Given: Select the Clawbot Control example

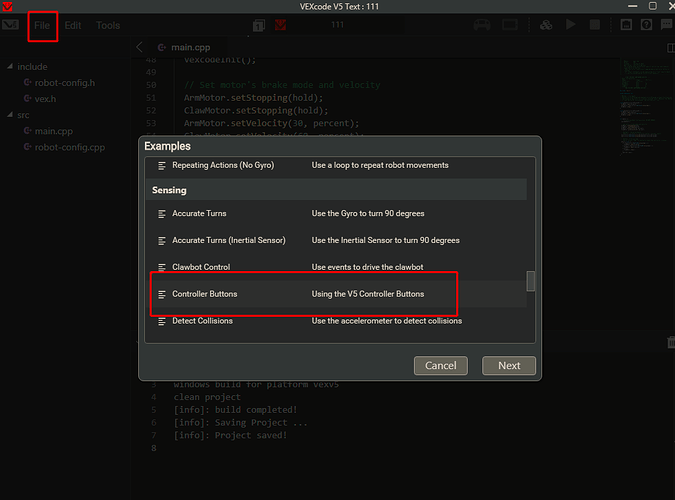Looking at the screenshot, I should 336,267.
